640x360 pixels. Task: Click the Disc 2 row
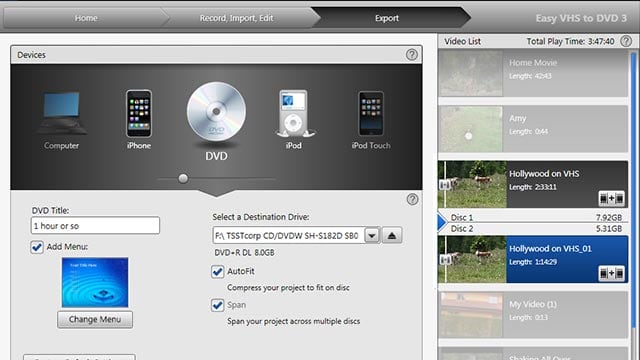[536, 229]
